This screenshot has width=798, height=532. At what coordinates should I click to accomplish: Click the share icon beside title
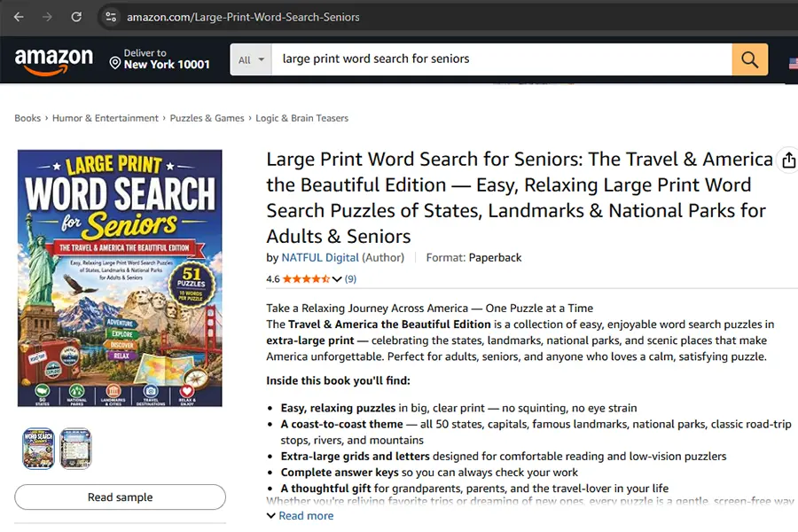(x=788, y=160)
